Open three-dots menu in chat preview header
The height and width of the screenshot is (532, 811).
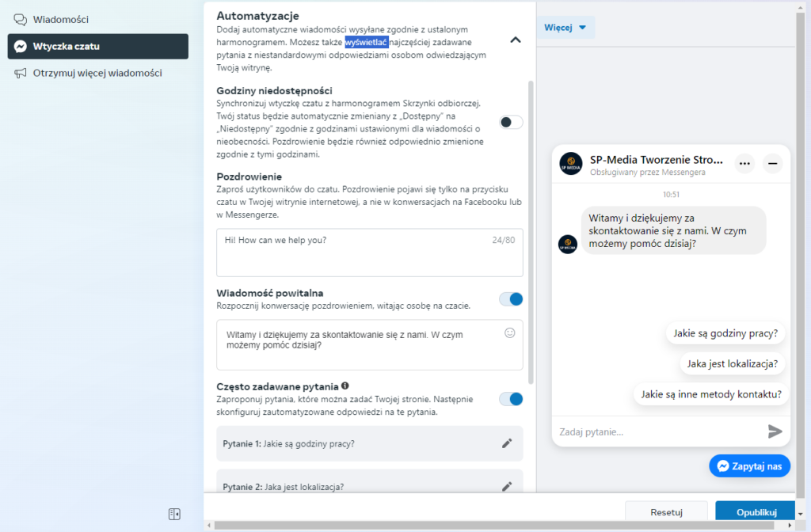pyautogui.click(x=744, y=164)
